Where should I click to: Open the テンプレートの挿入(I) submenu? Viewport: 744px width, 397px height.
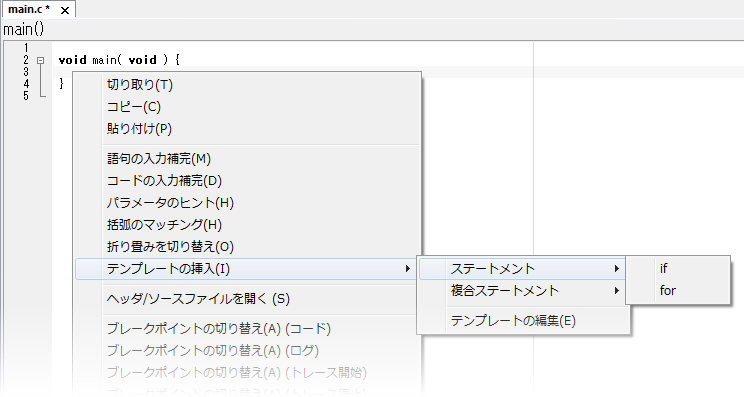coord(247,269)
